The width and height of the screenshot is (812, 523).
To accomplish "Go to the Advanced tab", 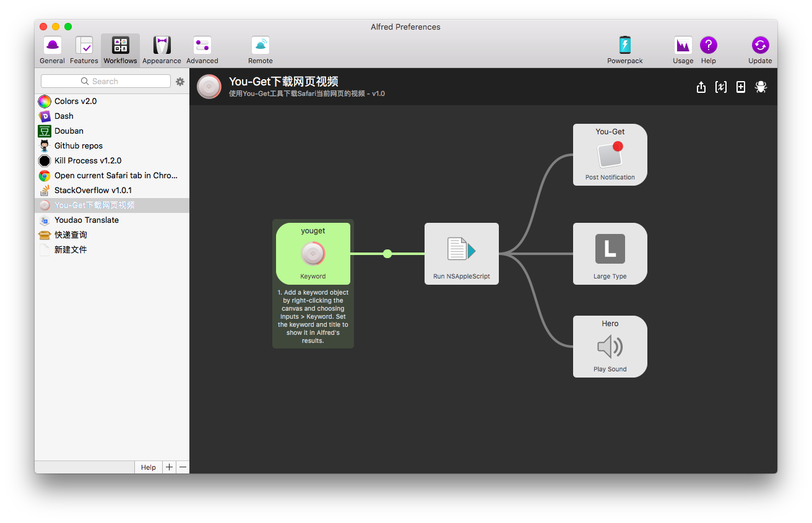I will 202,50.
